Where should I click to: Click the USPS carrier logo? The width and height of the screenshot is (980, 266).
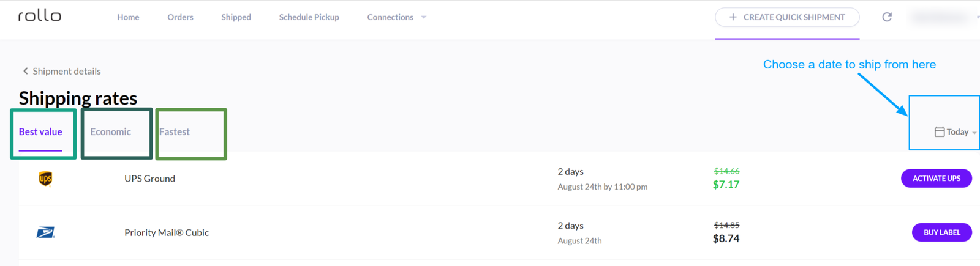point(45,232)
